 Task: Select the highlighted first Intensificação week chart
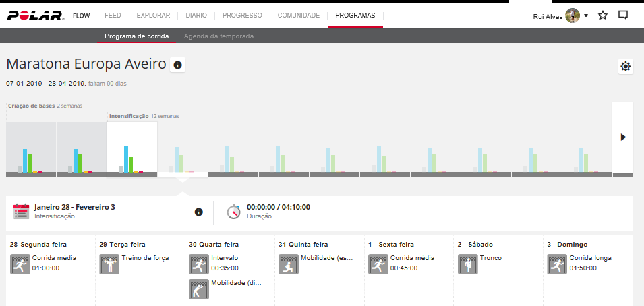[x=132, y=150]
